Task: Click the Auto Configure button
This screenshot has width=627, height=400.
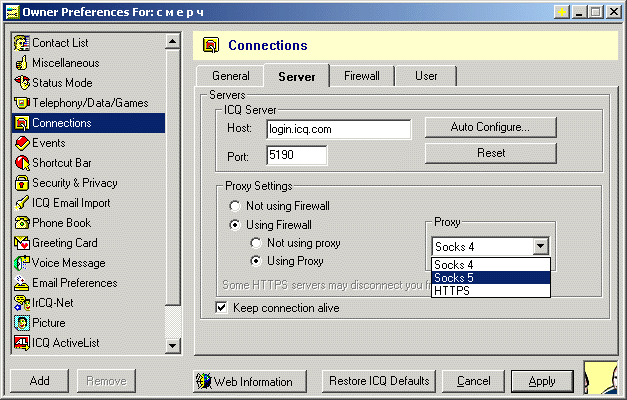Action: pos(491,127)
